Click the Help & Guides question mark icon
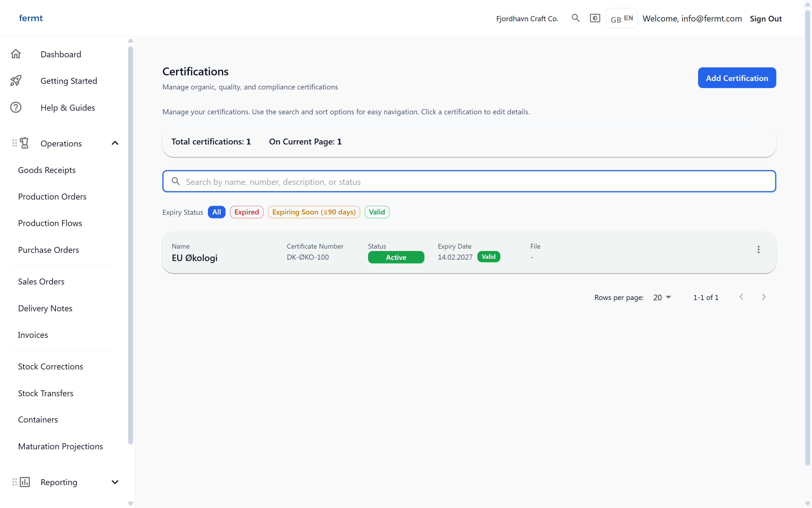The image size is (812, 508). point(16,107)
